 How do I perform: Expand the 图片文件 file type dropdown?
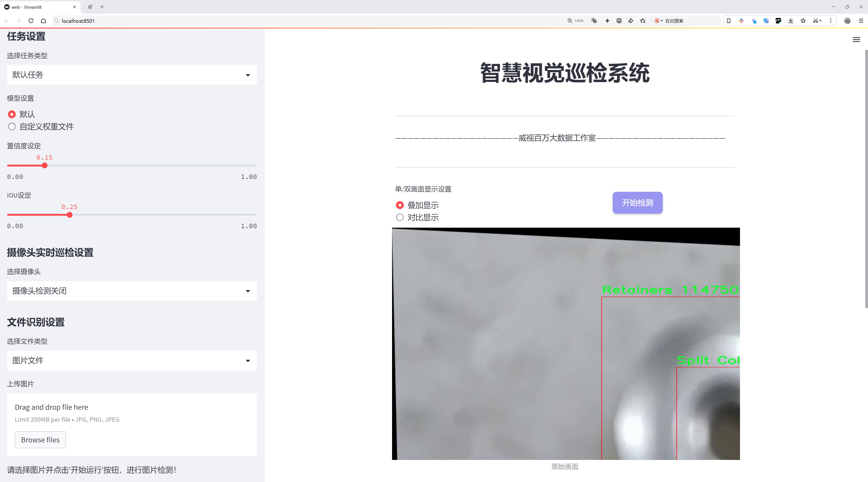[x=132, y=360]
